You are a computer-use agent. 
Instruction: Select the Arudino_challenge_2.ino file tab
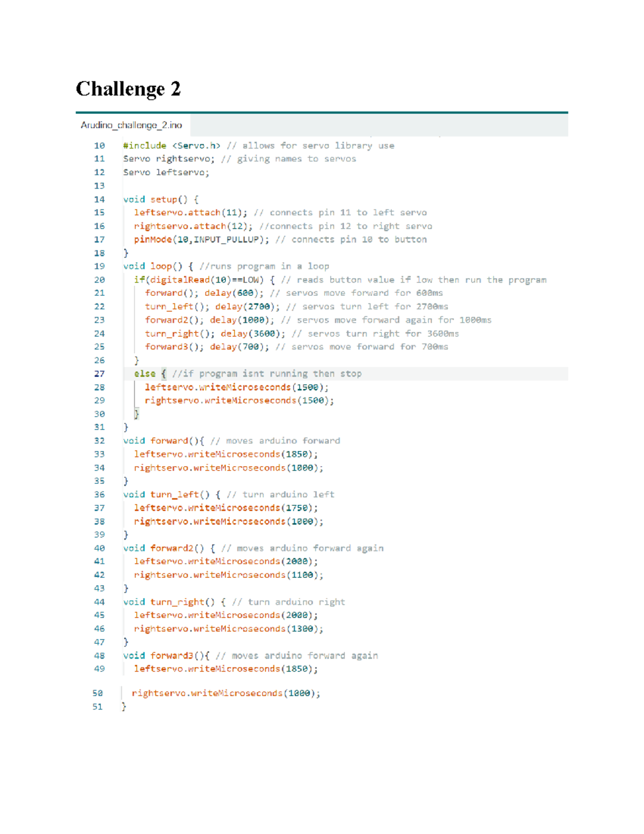coord(131,125)
